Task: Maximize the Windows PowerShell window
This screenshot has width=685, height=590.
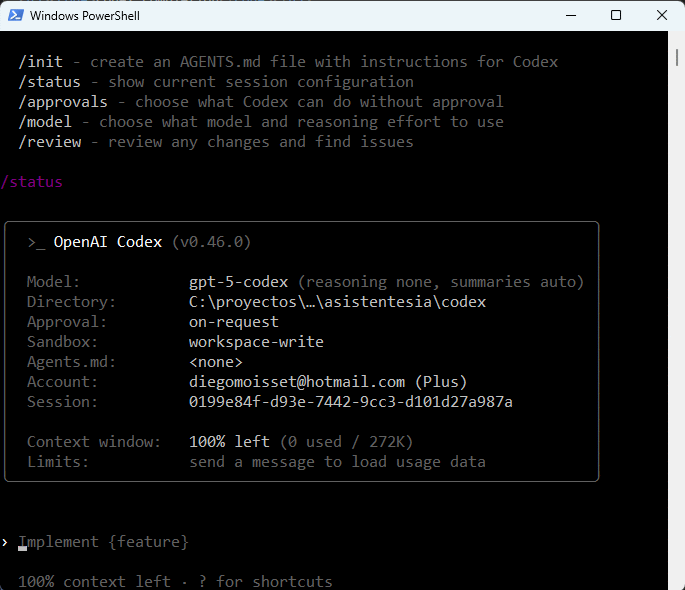Action: [x=616, y=16]
